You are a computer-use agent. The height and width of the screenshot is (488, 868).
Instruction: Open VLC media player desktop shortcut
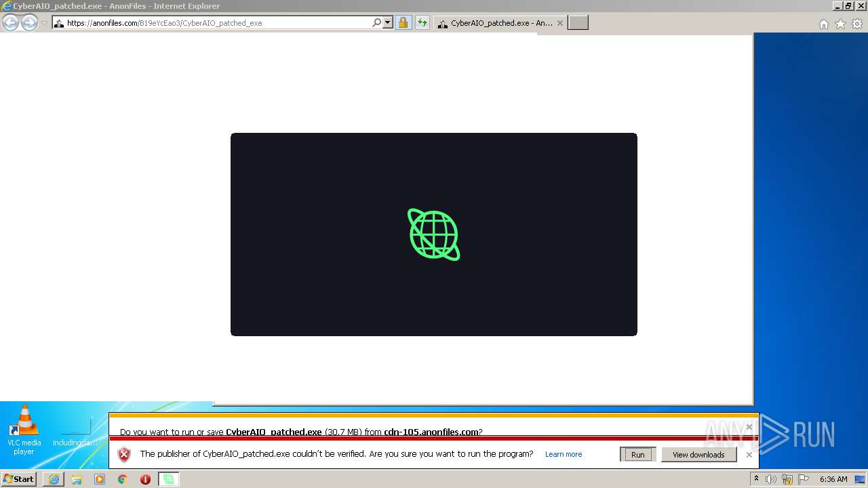(24, 430)
